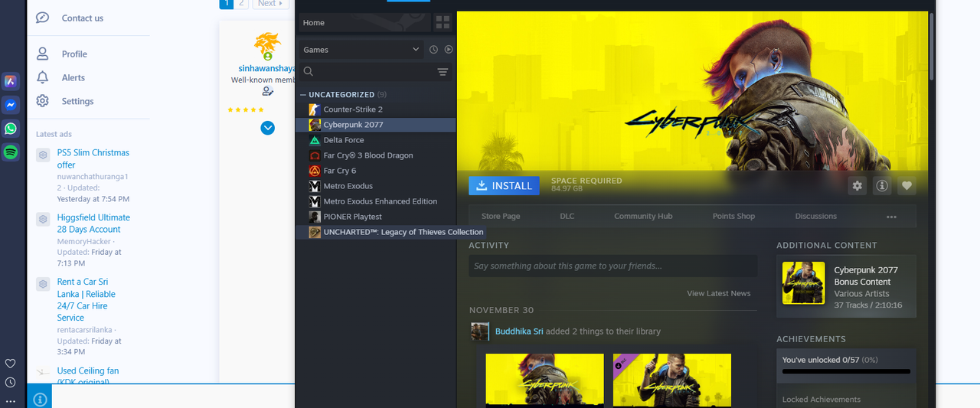Click the Steam library search field
The height and width of the screenshot is (408, 980).
(x=375, y=72)
